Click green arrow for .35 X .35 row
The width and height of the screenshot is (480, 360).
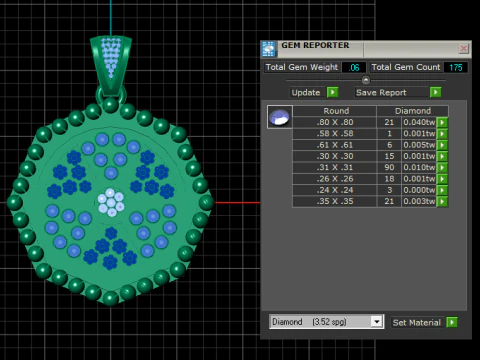tap(442, 201)
